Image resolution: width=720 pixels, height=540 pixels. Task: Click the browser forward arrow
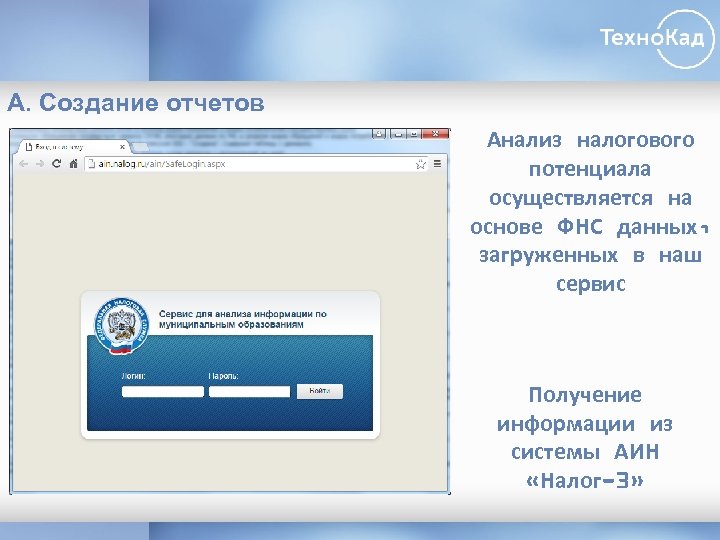click(40, 164)
